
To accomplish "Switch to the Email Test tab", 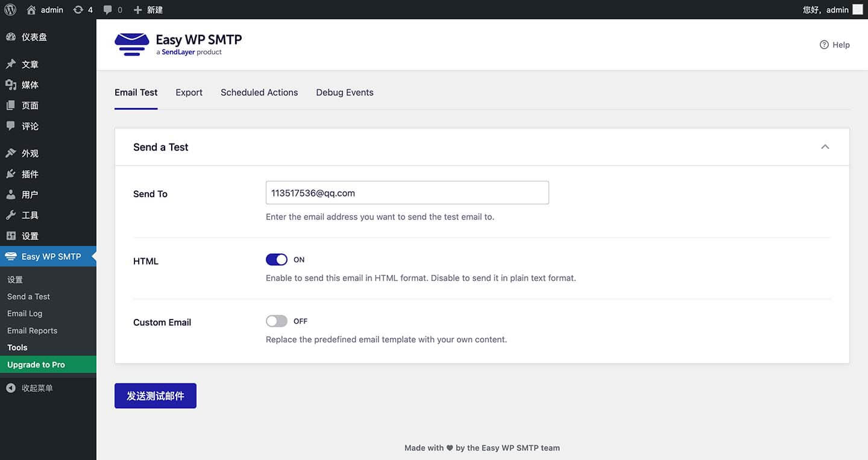I will click(x=136, y=92).
